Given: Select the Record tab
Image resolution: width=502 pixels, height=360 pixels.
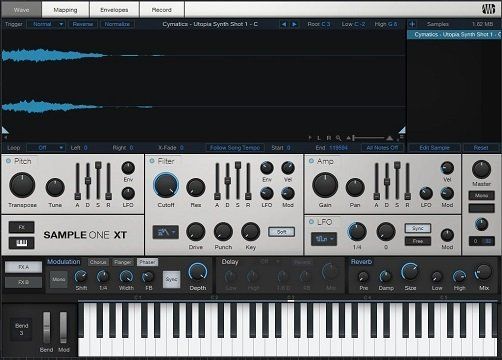Looking at the screenshot, I should click(162, 10).
